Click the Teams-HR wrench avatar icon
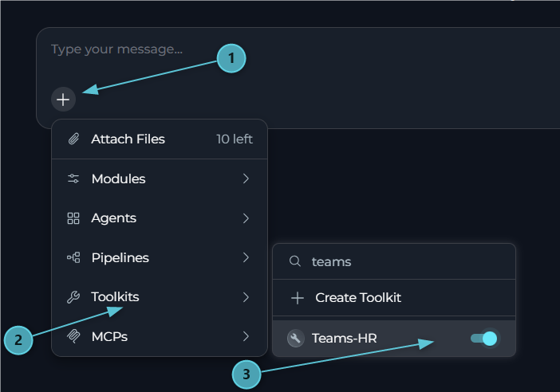560x392 pixels. pyautogui.click(x=296, y=338)
